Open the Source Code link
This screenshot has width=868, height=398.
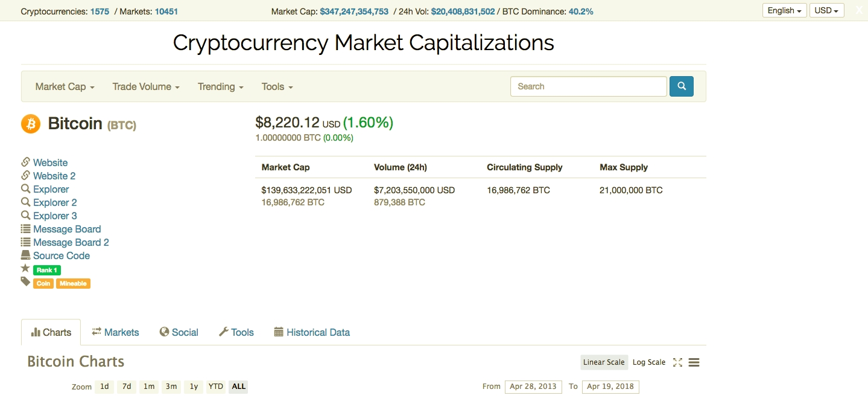[62, 255]
